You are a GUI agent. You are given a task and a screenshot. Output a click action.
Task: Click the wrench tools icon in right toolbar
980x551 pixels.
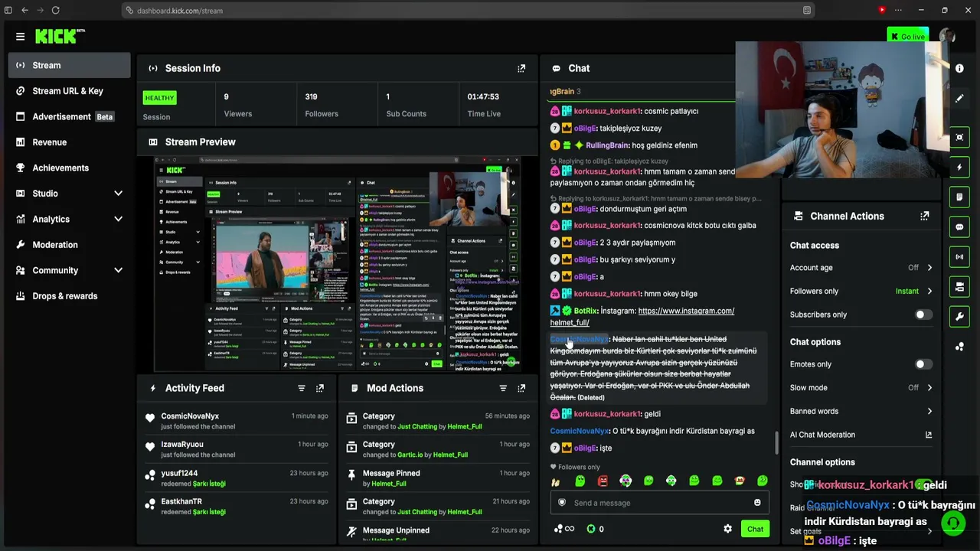[x=959, y=316]
